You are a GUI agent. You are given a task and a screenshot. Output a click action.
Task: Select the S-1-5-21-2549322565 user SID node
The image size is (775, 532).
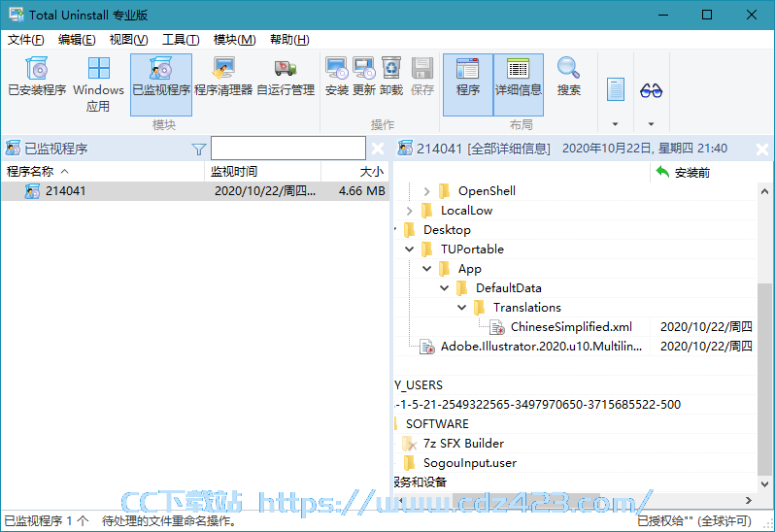point(538,405)
